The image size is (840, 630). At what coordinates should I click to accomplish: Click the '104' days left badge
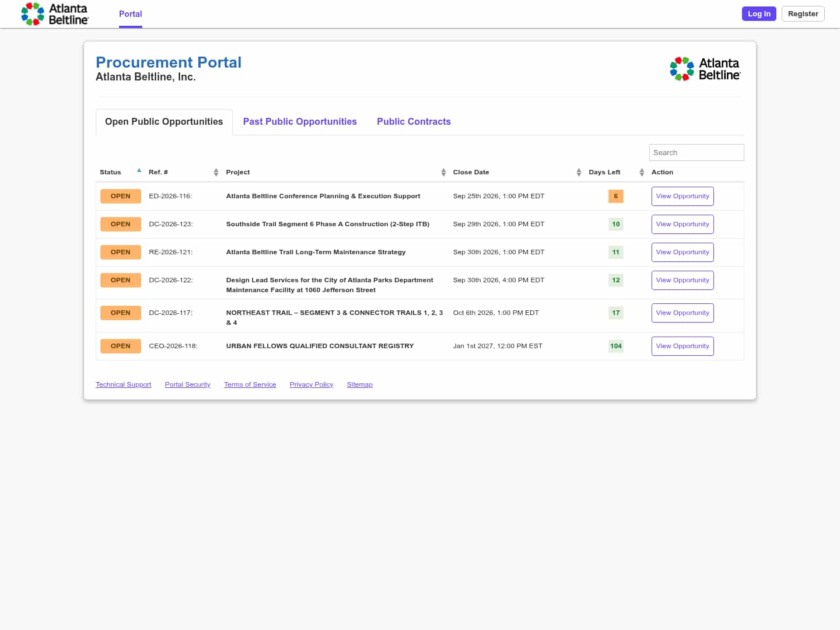point(616,346)
